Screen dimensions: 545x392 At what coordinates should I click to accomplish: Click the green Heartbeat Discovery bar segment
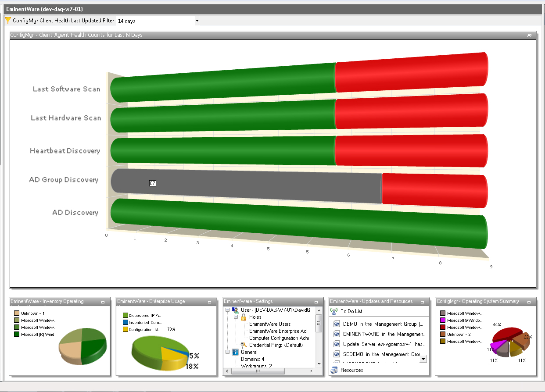(x=223, y=150)
